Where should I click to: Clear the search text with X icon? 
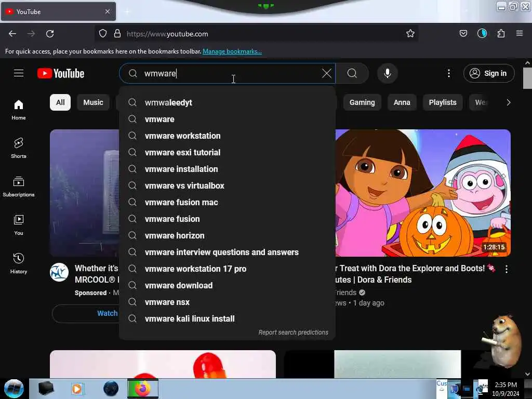327,73
